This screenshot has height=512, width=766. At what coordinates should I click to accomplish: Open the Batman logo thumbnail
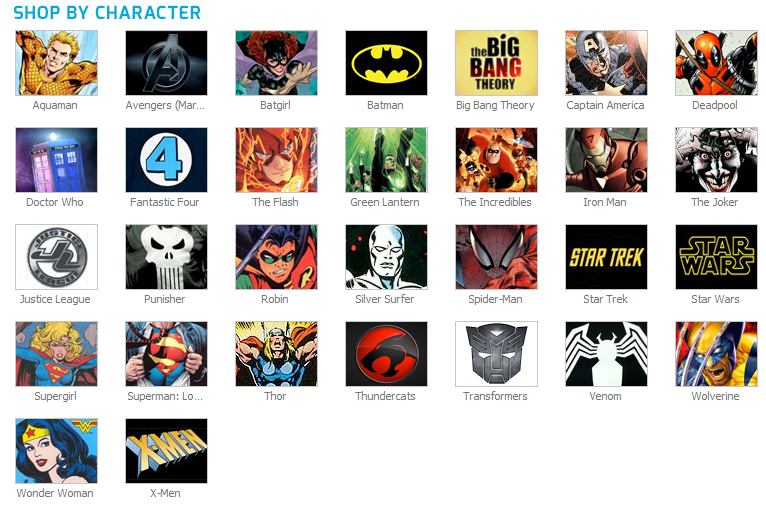click(x=386, y=63)
